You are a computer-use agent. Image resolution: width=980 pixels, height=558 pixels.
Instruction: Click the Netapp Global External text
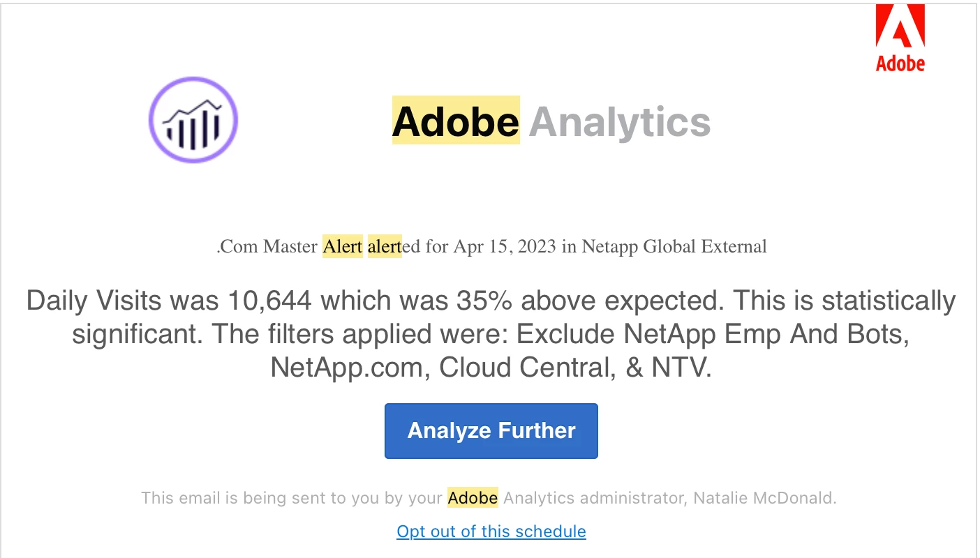tap(674, 247)
